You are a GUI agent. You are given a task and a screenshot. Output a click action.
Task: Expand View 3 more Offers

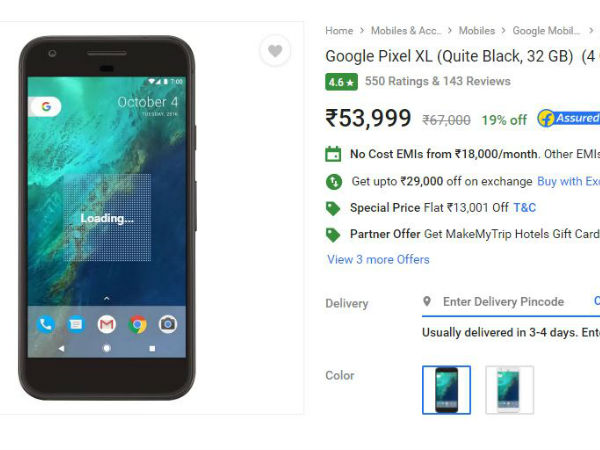(x=378, y=259)
